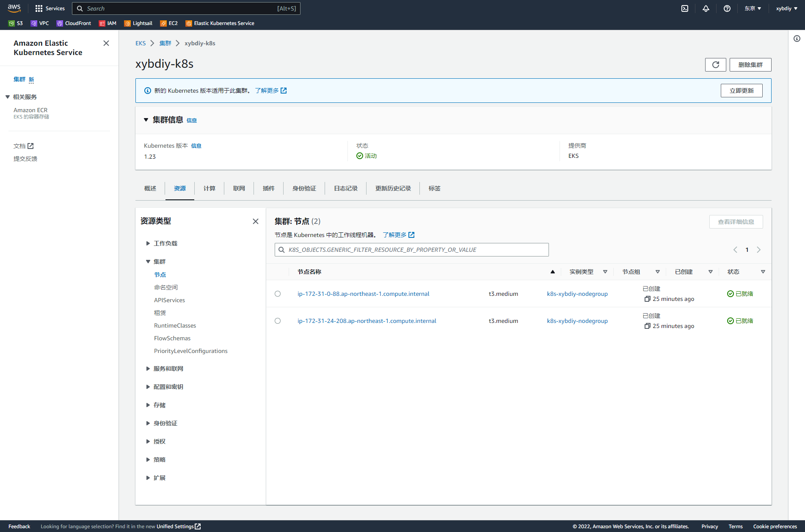Click the AWS logo home icon
Screen dimensions: 805x532
click(14, 8)
